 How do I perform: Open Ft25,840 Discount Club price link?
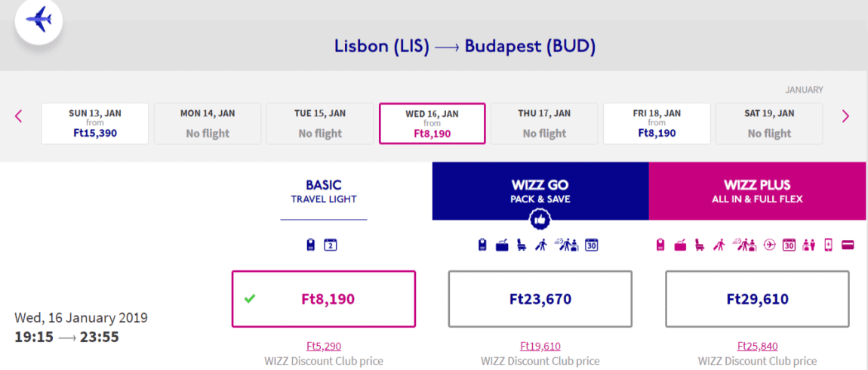point(757,347)
